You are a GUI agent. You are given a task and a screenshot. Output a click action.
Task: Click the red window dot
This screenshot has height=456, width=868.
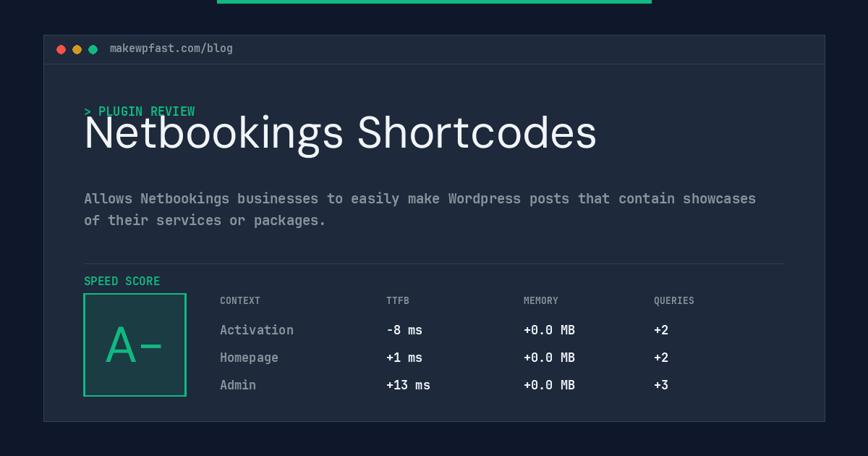point(61,49)
